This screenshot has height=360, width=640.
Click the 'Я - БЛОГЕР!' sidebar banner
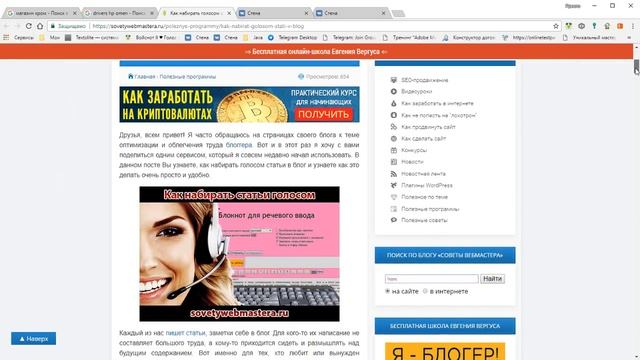tap(445, 351)
